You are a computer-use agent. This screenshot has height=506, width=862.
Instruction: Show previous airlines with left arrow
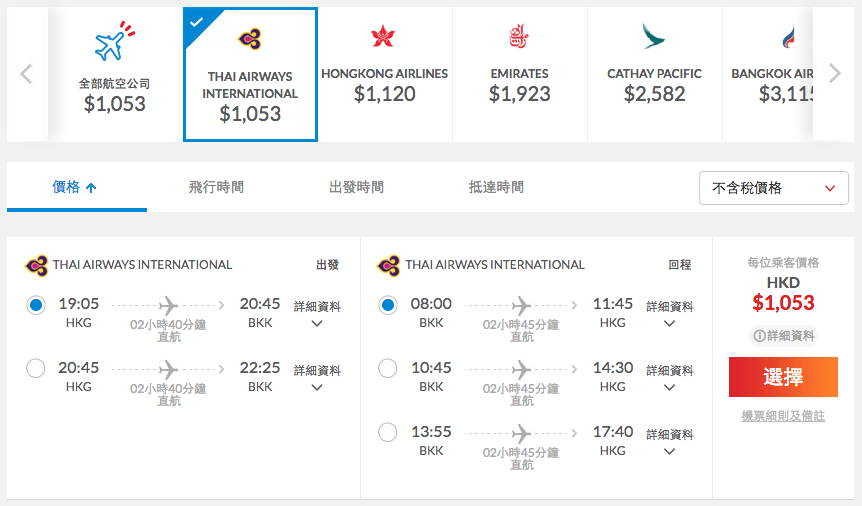click(26, 74)
